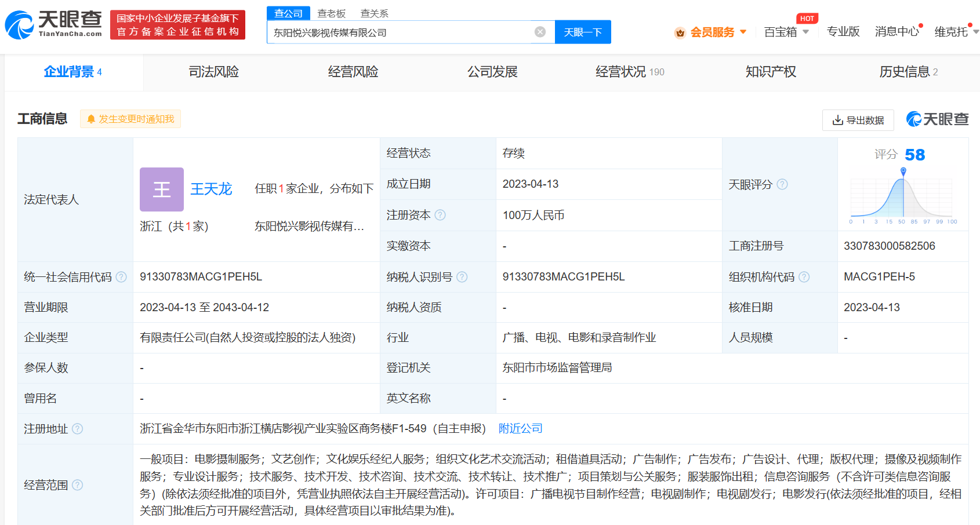
Task: Switch to the 公司发展 tab
Action: pos(492,72)
